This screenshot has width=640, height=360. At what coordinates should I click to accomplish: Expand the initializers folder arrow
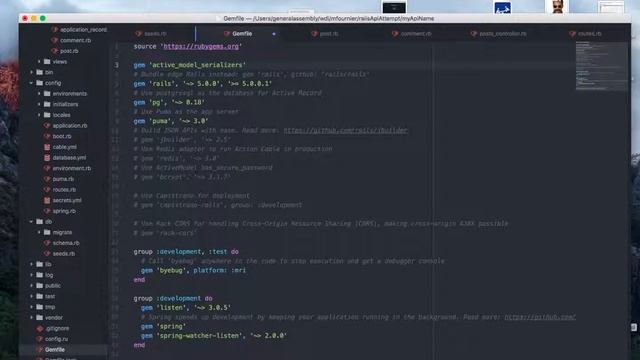pos(40,104)
